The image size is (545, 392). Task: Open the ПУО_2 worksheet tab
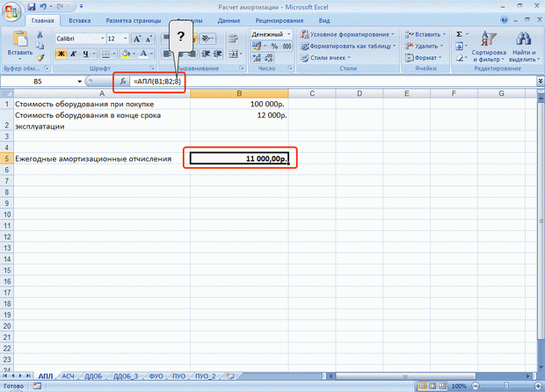(206, 376)
